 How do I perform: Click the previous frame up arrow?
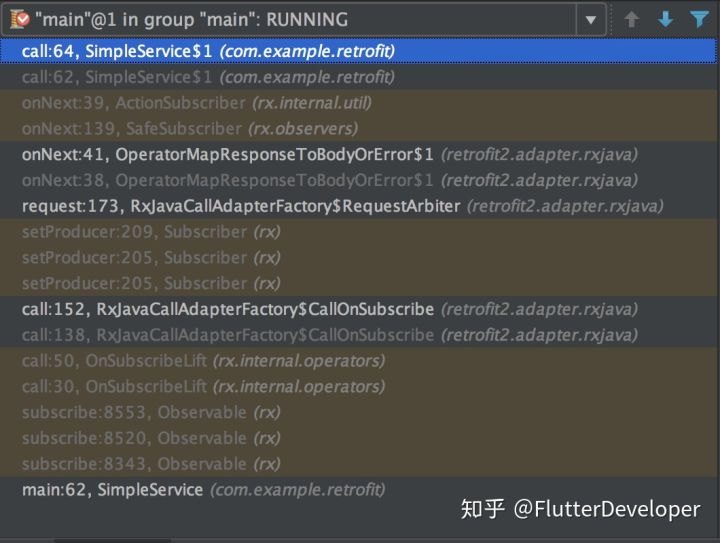pyautogui.click(x=631, y=19)
